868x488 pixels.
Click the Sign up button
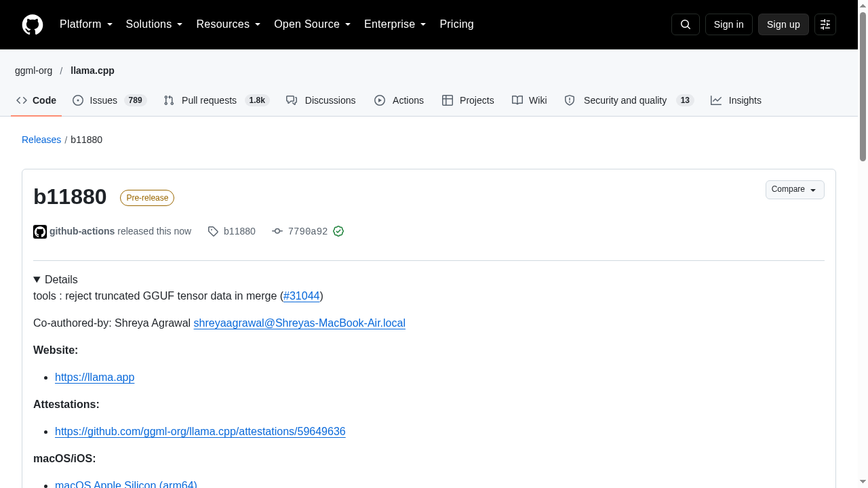coord(783,24)
